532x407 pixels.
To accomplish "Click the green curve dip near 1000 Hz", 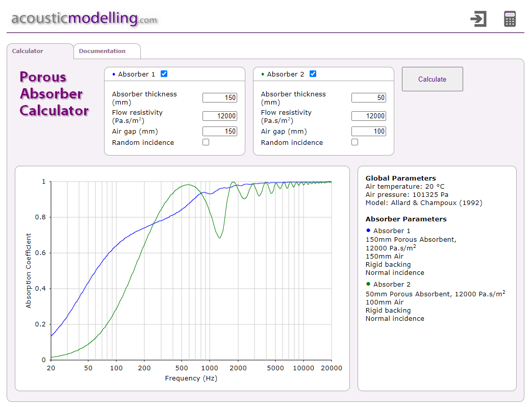I will tap(219, 238).
